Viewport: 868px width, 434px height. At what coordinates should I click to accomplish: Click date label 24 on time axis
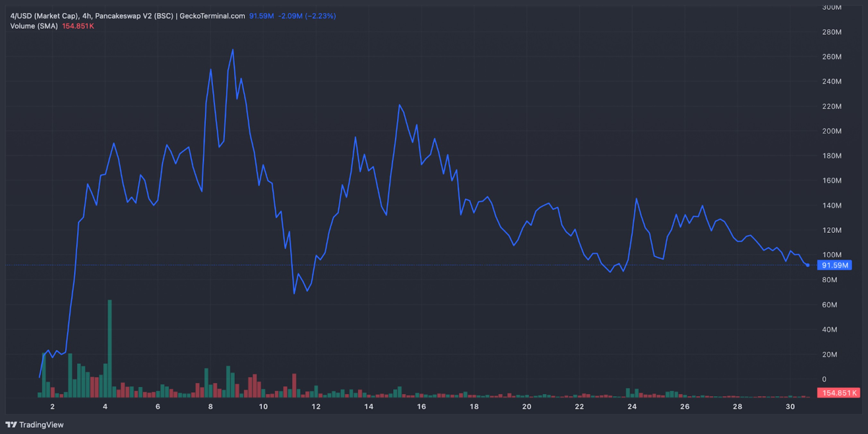(632, 407)
